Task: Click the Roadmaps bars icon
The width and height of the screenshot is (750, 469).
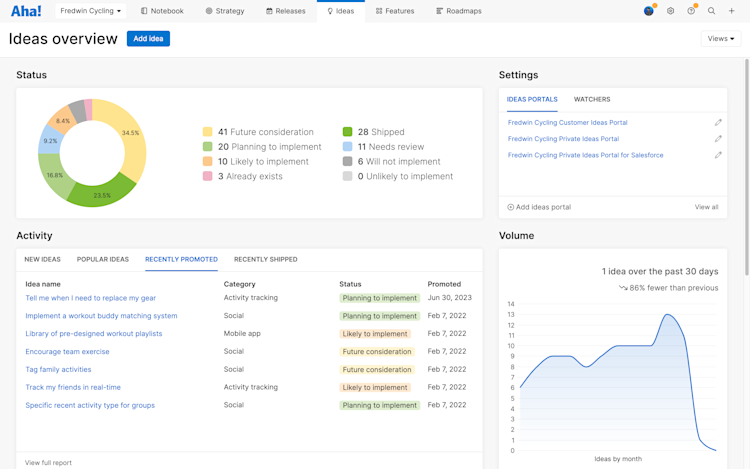Action: click(440, 11)
